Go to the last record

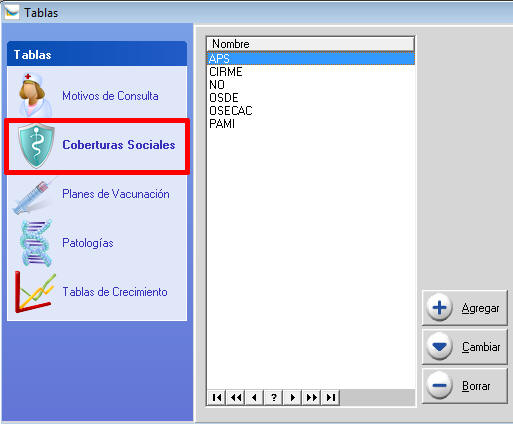pos(331,397)
